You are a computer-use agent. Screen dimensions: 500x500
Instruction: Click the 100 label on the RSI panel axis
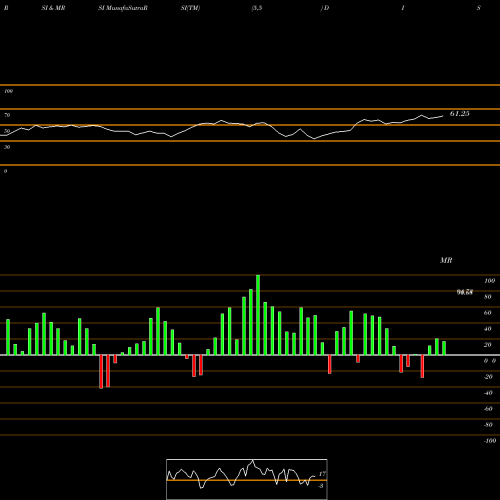coord(8,91)
